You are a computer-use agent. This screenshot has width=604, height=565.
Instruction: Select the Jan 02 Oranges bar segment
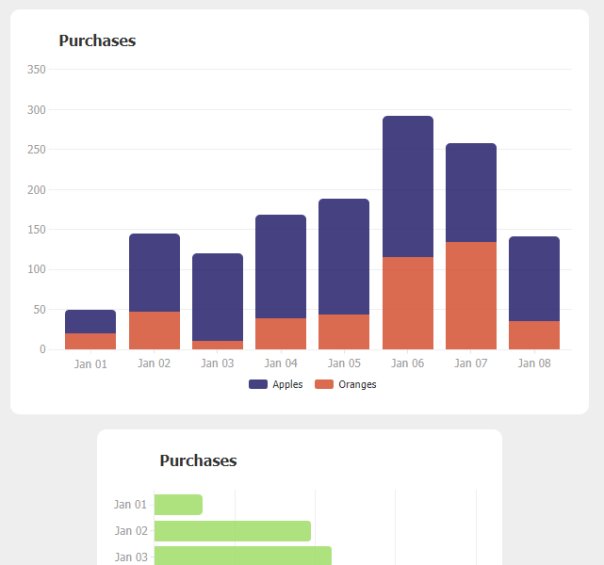pyautogui.click(x=154, y=330)
